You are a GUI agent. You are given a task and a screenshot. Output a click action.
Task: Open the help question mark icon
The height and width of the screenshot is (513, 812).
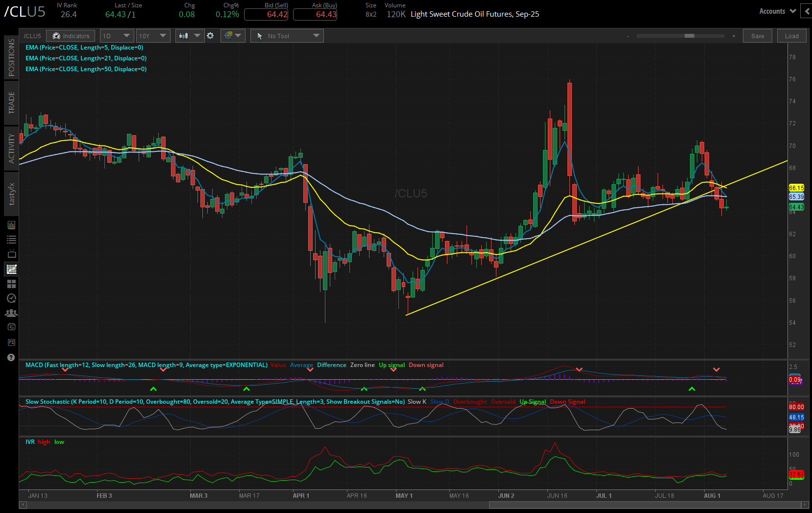click(11, 358)
